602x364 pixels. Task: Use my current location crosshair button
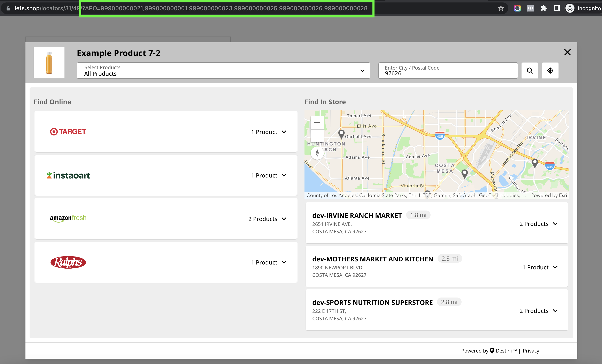coord(550,71)
